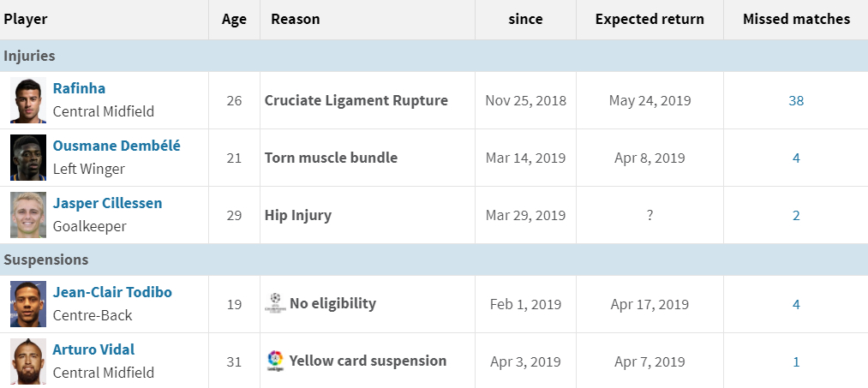Open the Arturo Vidal name link
The width and height of the screenshot is (868, 388).
coord(93,349)
